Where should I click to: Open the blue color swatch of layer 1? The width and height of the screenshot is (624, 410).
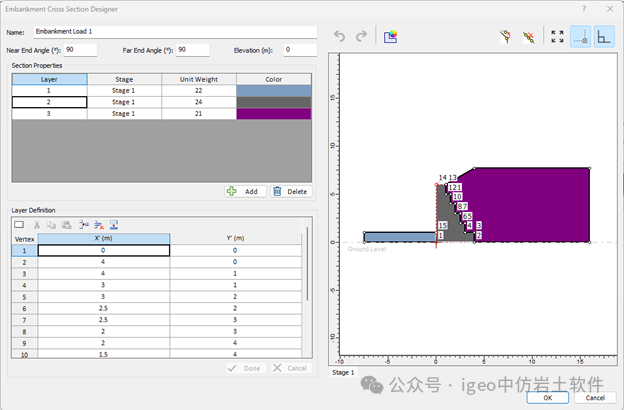coord(274,91)
